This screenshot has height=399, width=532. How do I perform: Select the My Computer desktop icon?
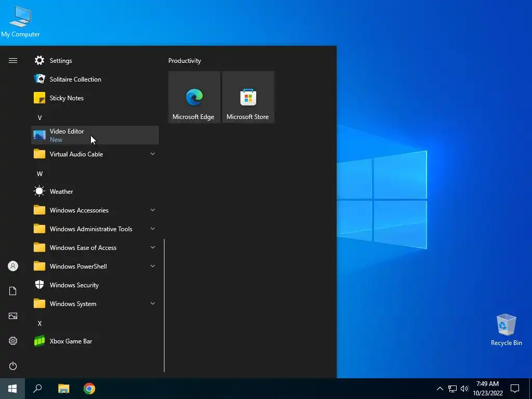coord(20,22)
